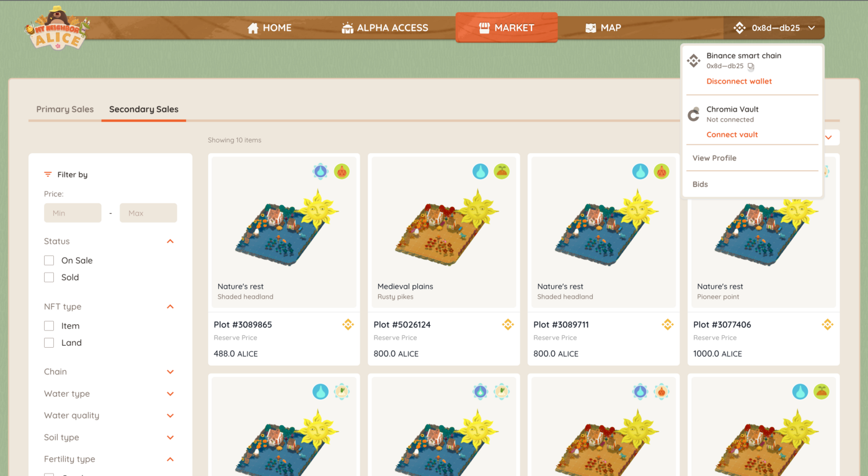Click the pumpkin soil icon on Plot #3089865
Viewport: 868px width, 476px height.
pyautogui.click(x=342, y=172)
